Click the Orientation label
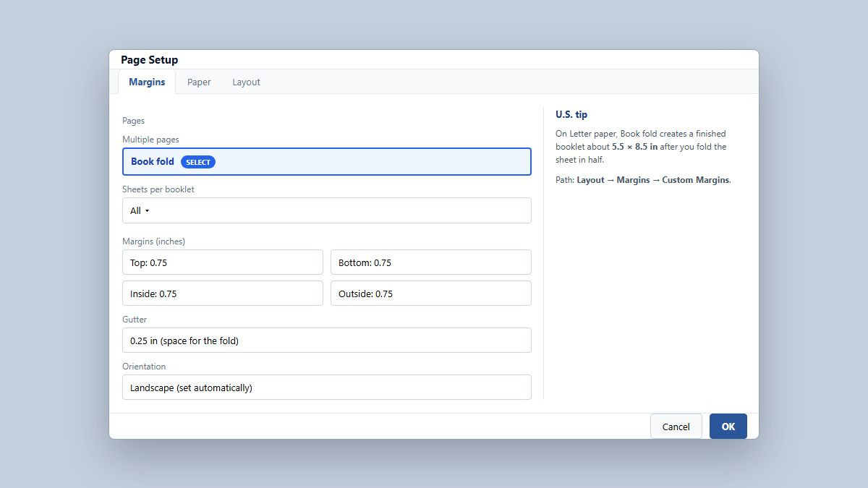The width and height of the screenshot is (868, 488). [x=144, y=366]
